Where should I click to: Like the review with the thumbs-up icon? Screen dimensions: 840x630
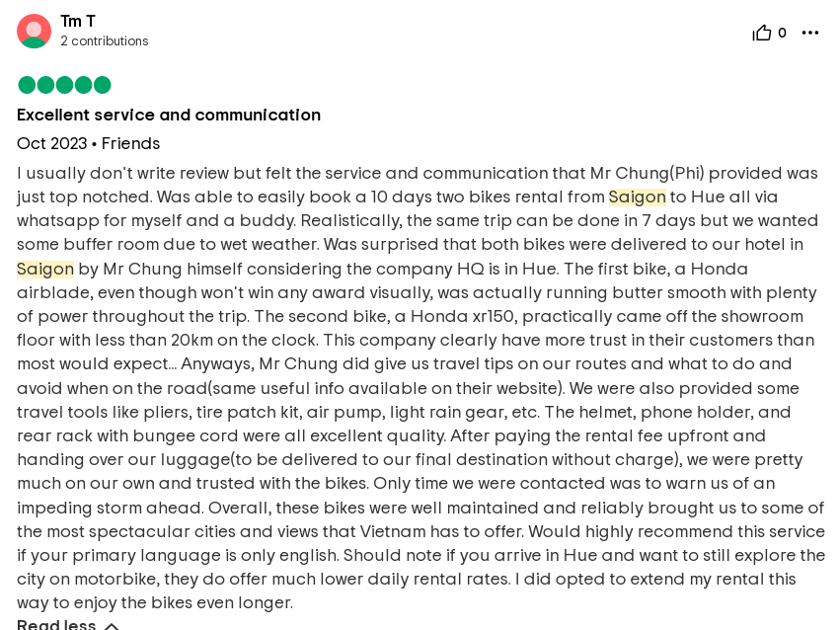coord(761,33)
